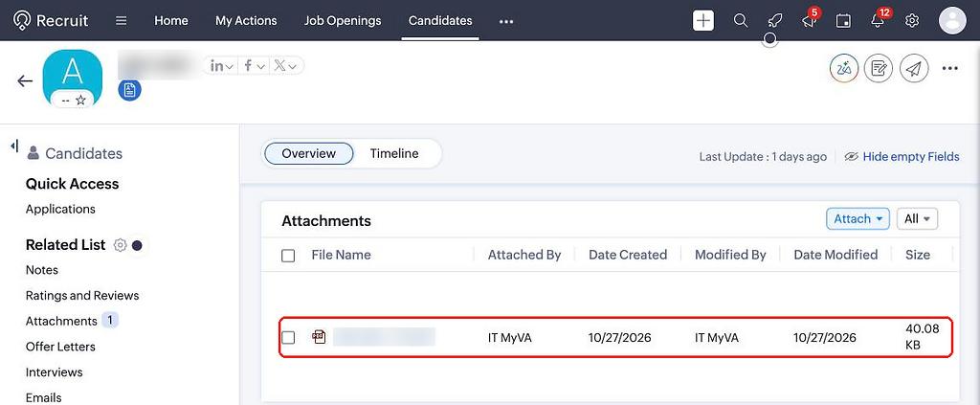Go back with the left arrow
The width and height of the screenshot is (980, 405).
point(24,80)
